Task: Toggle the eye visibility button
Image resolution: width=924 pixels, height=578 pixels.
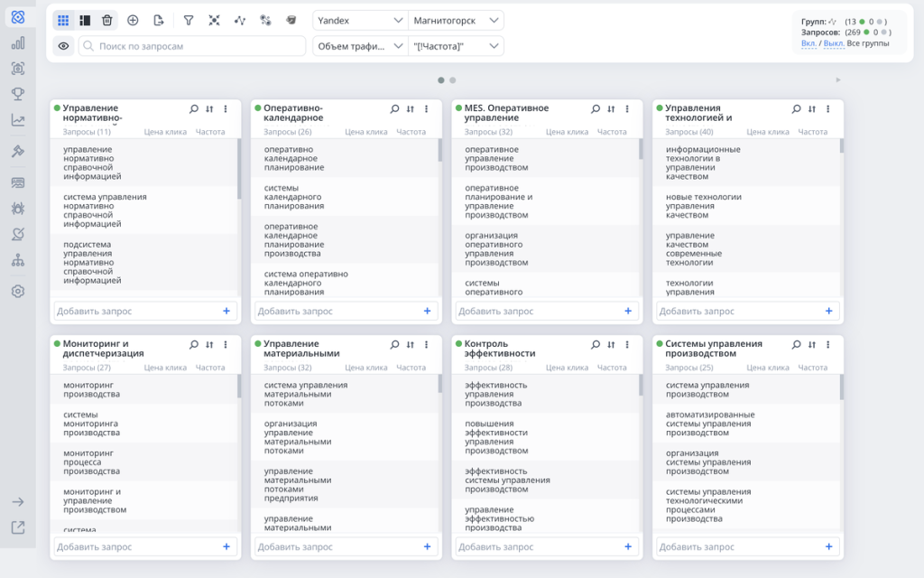Action: [x=64, y=46]
